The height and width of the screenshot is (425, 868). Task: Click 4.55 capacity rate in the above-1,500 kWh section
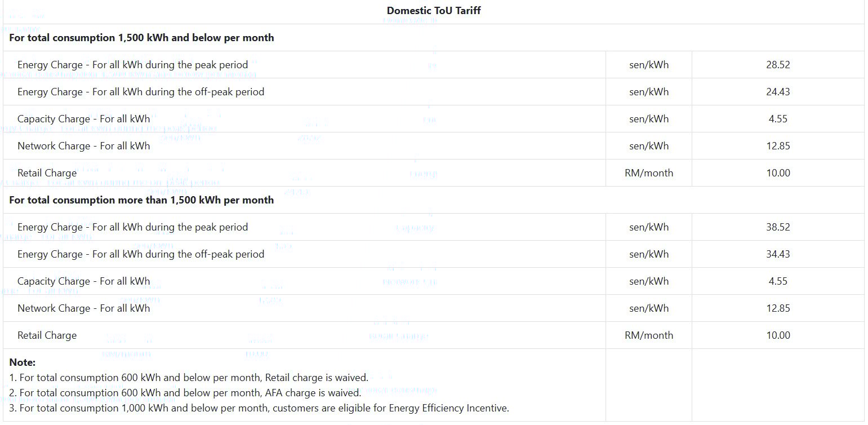(x=777, y=281)
